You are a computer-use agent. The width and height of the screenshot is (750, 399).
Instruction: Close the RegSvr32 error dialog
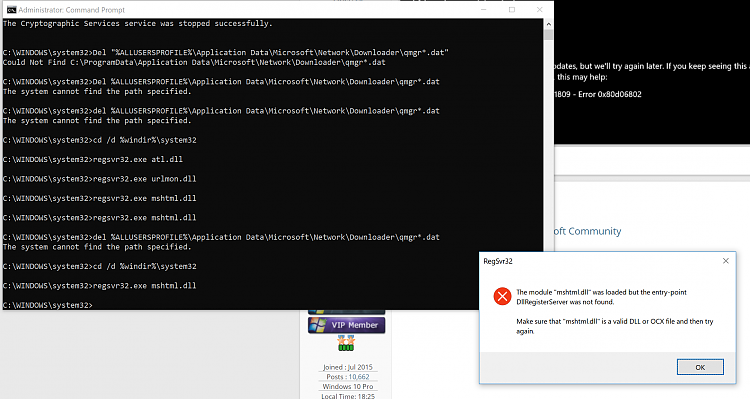[x=726, y=261]
